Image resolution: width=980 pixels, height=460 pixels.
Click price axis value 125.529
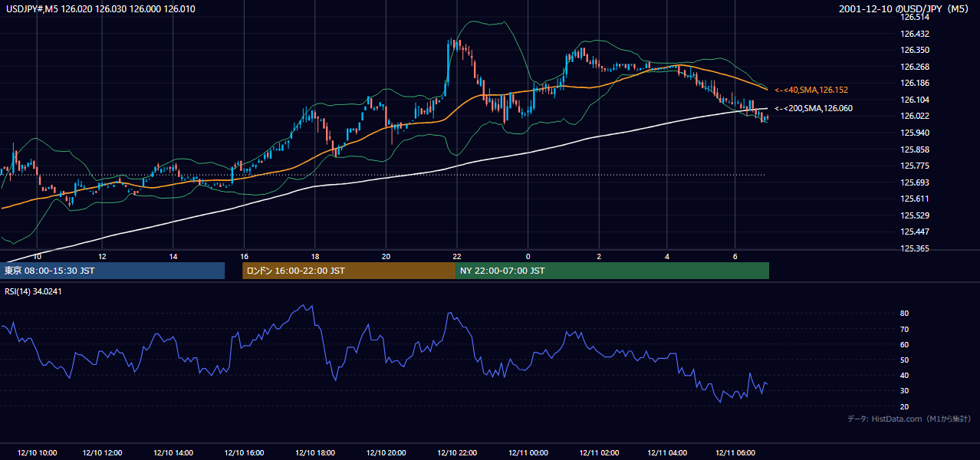click(915, 215)
